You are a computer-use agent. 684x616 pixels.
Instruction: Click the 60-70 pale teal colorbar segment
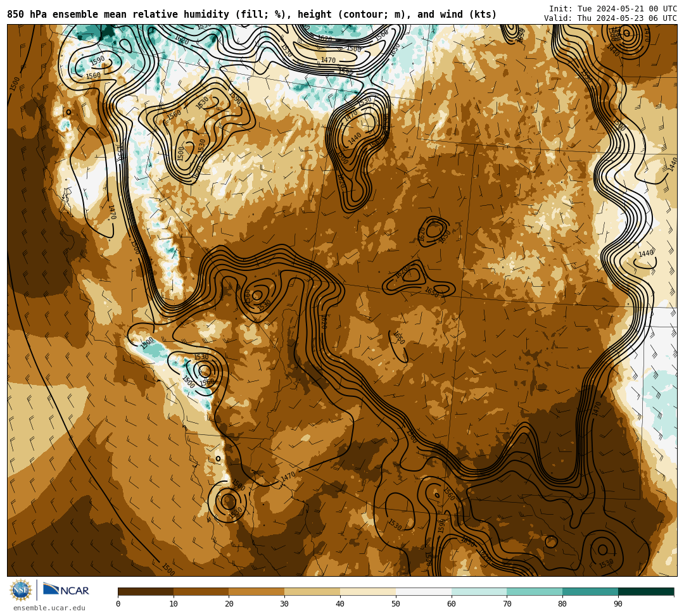(x=479, y=591)
